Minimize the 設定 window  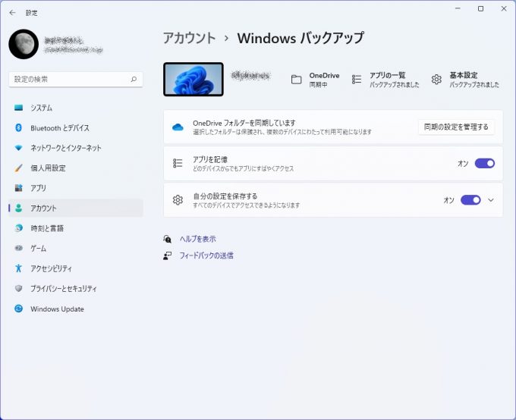click(458, 8)
